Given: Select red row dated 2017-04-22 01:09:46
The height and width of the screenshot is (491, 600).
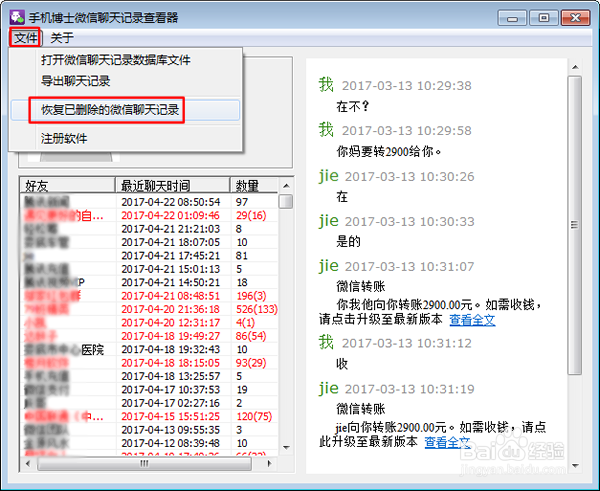Looking at the screenshot, I should 149,215.
